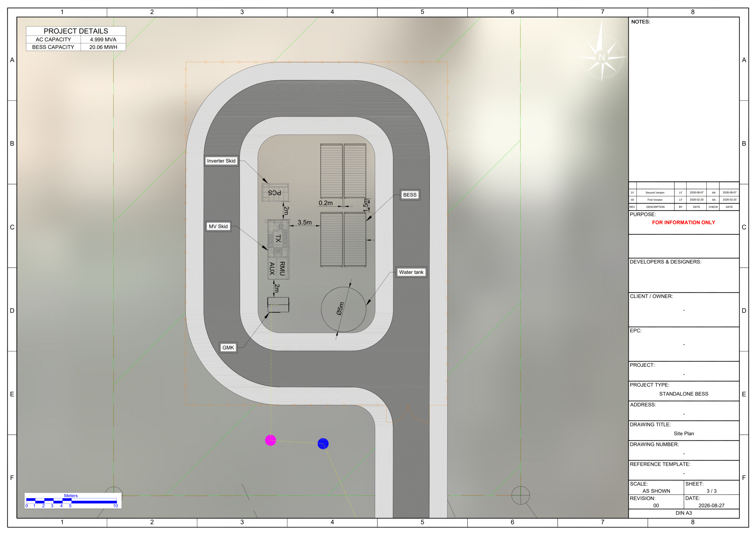Screen dimensions: 756x535
Task: Click the First Version revision row
Action: pyautogui.click(x=684, y=200)
